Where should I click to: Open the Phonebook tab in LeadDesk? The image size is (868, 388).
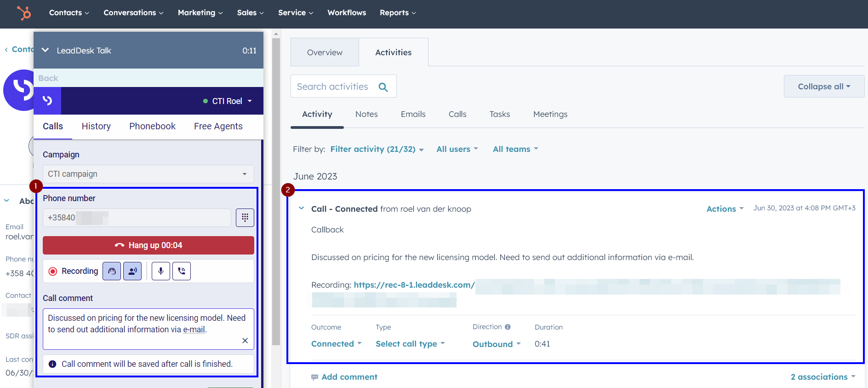[x=152, y=126]
